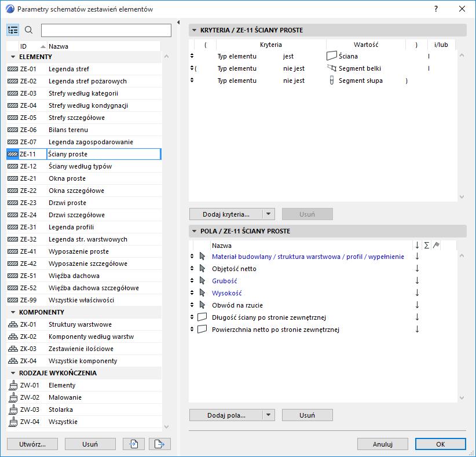Click the flag column header icon
Viewport: 476px width, 457px height.
[436, 245]
